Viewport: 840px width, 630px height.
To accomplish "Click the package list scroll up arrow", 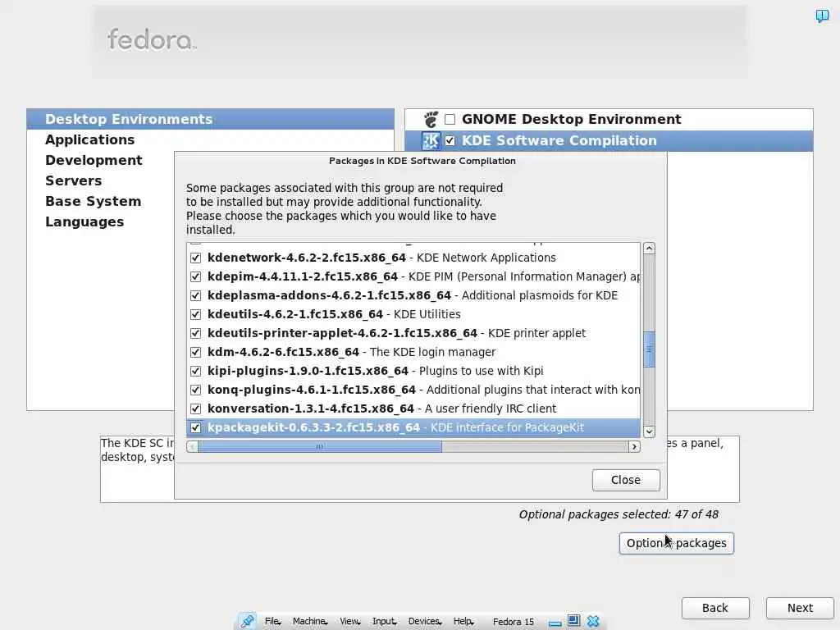I will coord(649,248).
